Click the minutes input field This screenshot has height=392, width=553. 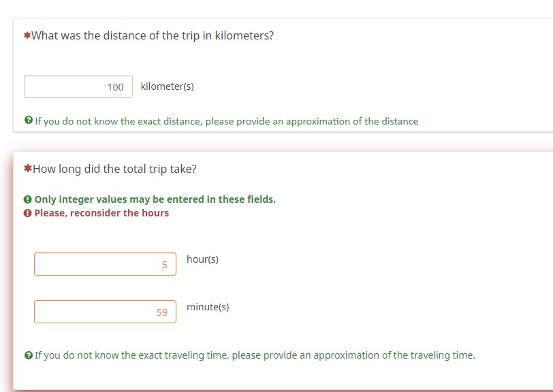pyautogui.click(x=105, y=312)
